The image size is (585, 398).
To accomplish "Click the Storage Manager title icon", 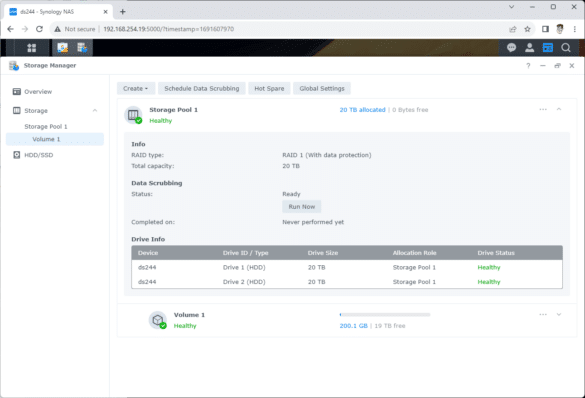I will click(14, 66).
